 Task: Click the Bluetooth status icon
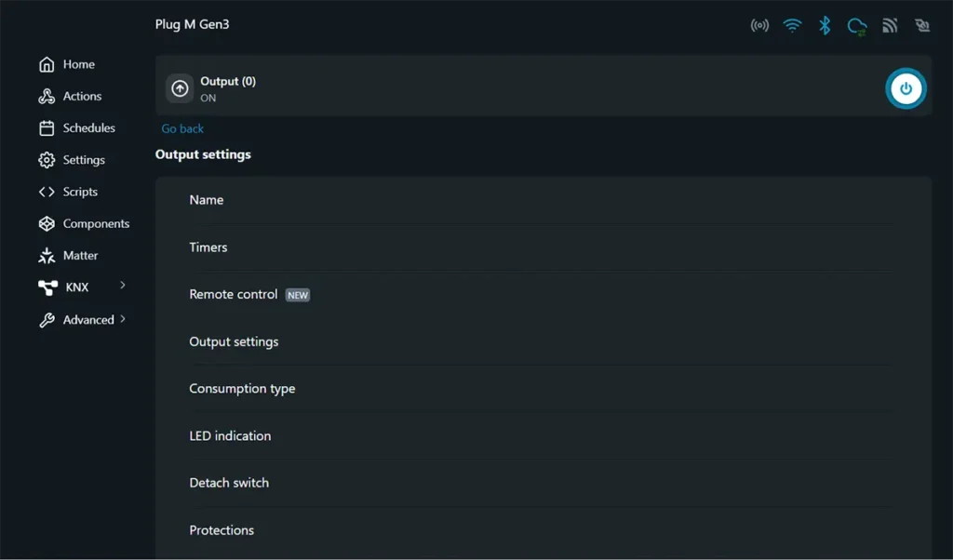[x=825, y=25]
